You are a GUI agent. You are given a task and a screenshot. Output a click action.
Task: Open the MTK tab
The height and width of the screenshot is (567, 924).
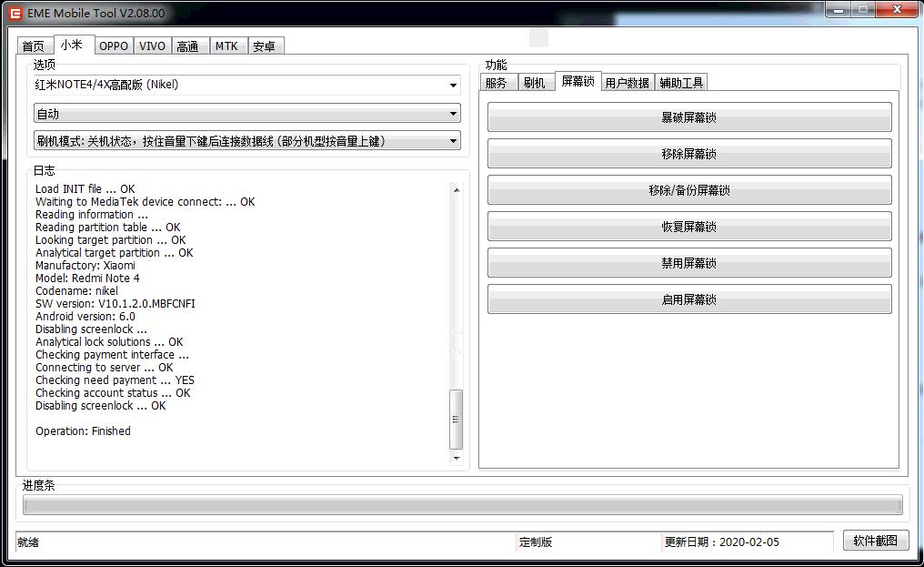click(x=228, y=46)
